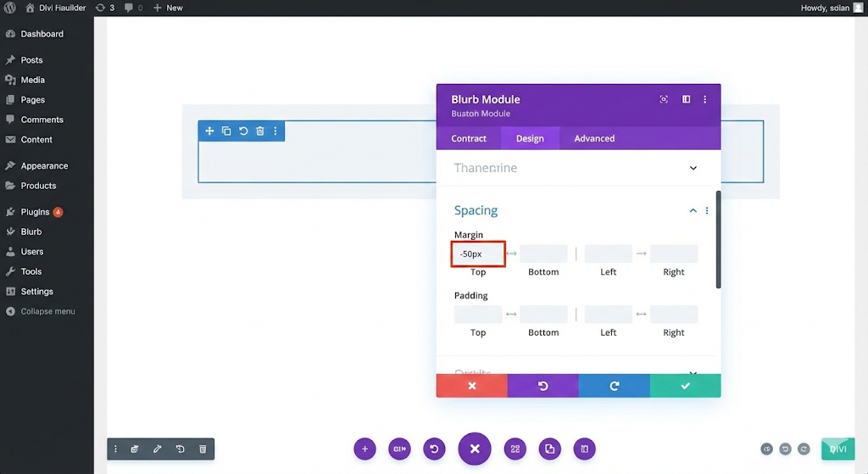
Task: Open Howdy, solan user menu
Action: point(832,8)
